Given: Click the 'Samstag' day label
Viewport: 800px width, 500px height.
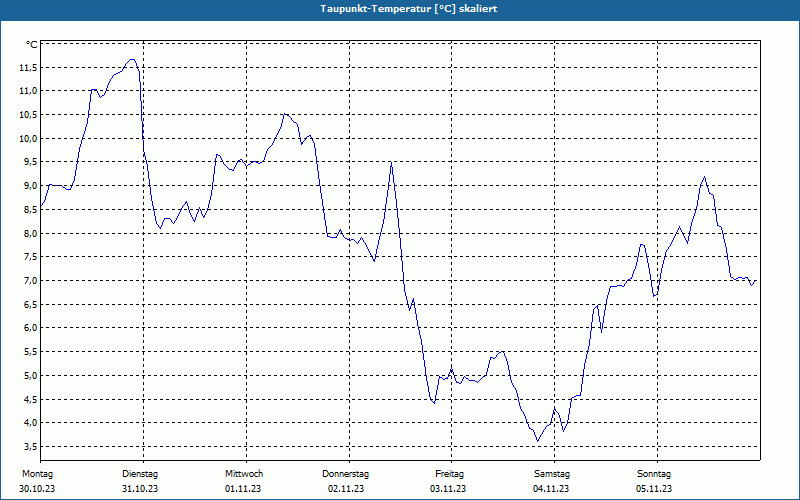Looking at the screenshot, I should (x=552, y=474).
